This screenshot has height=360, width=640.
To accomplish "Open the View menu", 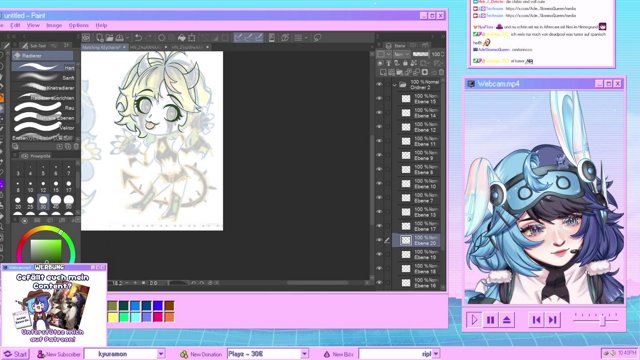I will pyautogui.click(x=33, y=25).
